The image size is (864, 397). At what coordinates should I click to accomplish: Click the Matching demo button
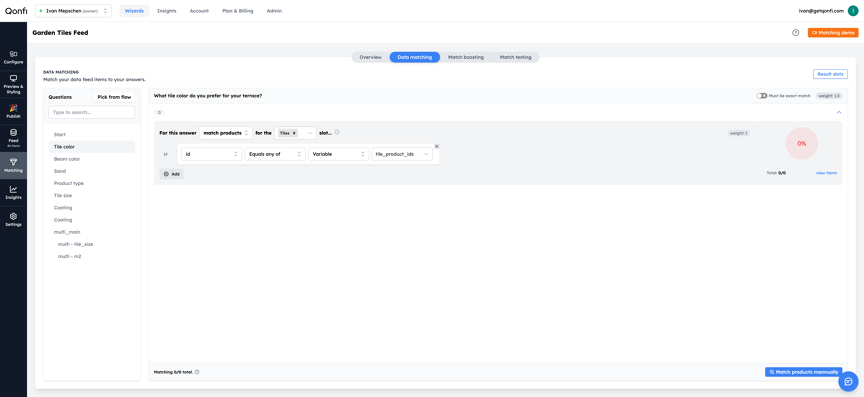pyautogui.click(x=833, y=33)
